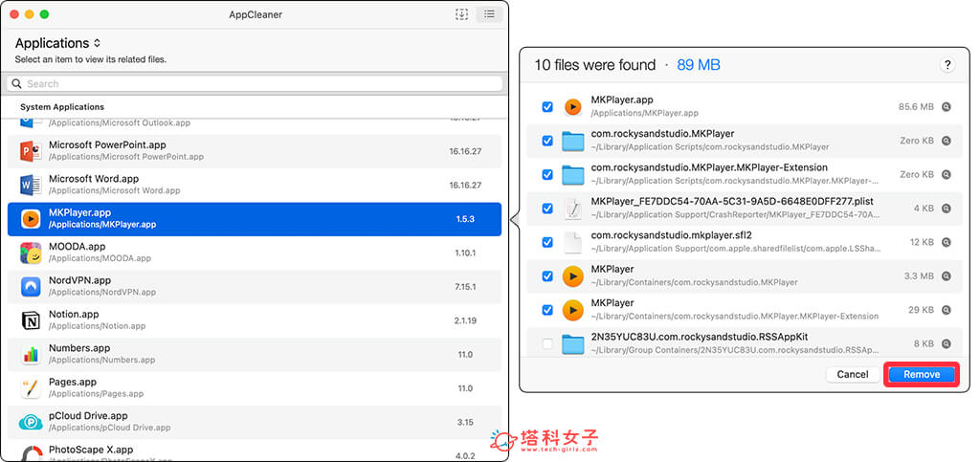Click the Notion app icon
Viewport: 980px width, 462px height.
pos(31,320)
